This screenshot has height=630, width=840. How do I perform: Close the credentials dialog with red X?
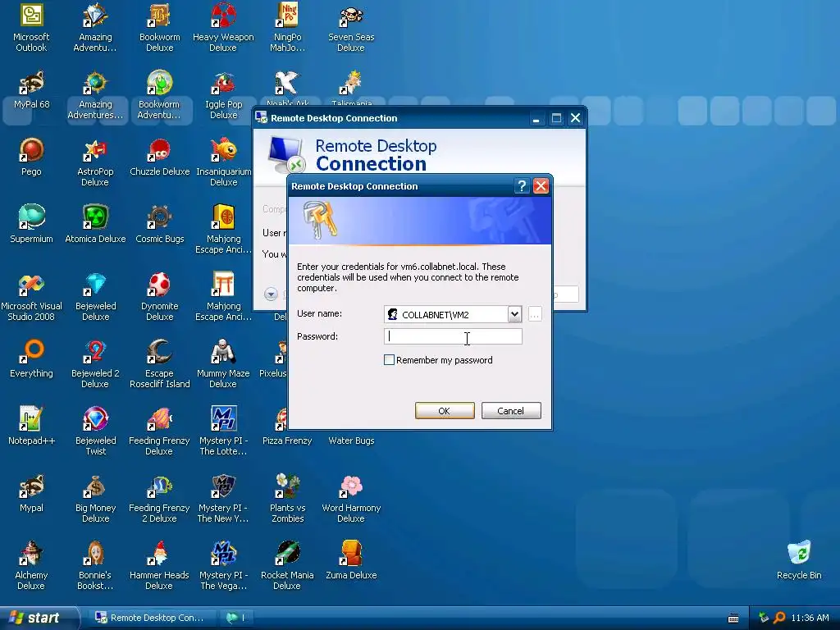[x=541, y=186]
